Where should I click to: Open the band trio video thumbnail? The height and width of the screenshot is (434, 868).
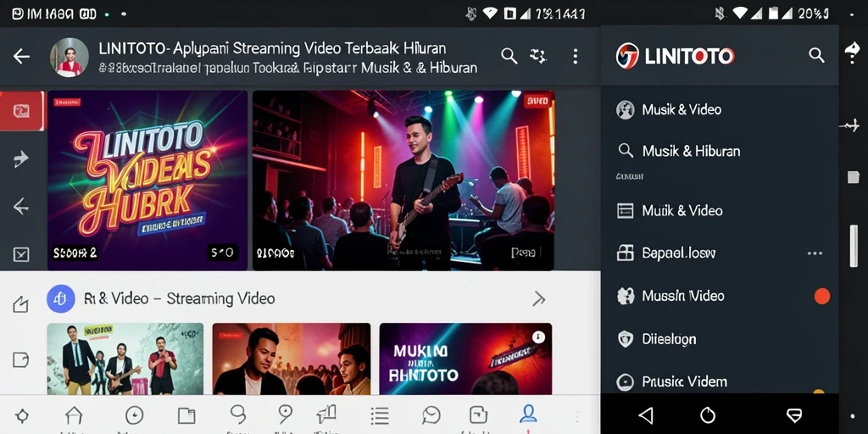[x=125, y=359]
